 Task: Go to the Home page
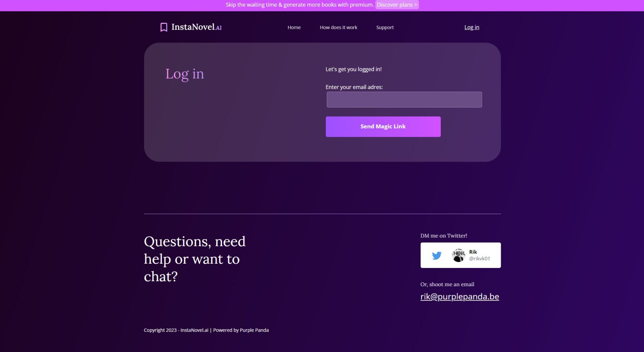[294, 28]
